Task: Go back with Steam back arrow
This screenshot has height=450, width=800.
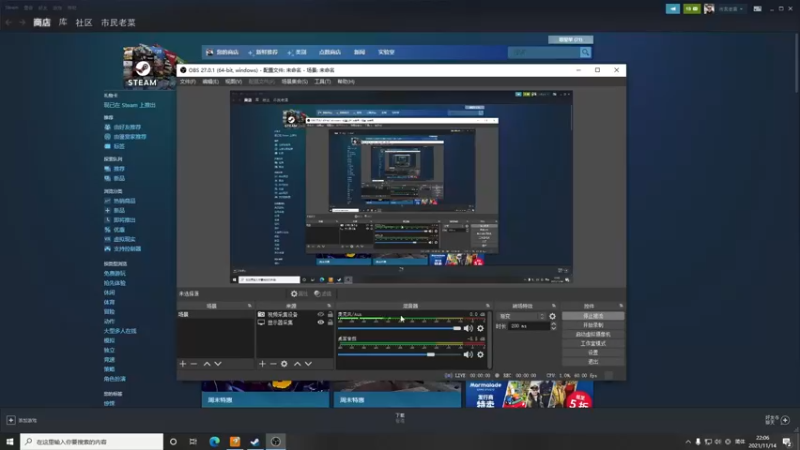Action: [9, 22]
